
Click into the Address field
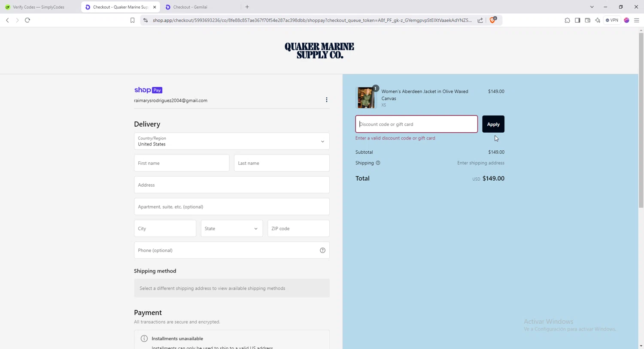[232, 185]
